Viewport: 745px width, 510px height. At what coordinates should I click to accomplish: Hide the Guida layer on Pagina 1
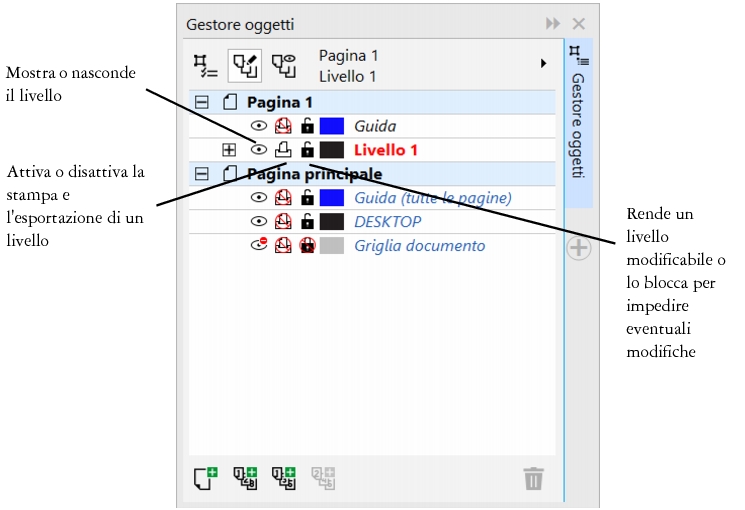[259, 126]
